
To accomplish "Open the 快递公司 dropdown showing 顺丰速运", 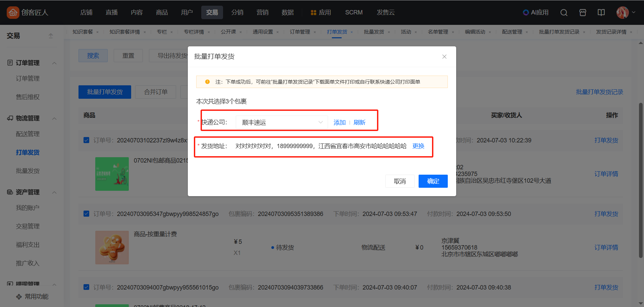I will pos(282,122).
